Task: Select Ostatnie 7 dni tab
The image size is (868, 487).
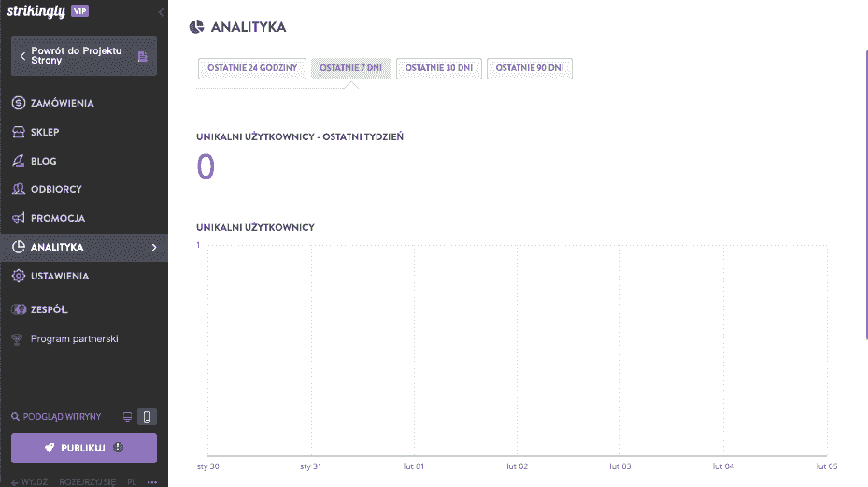Action: coord(351,68)
